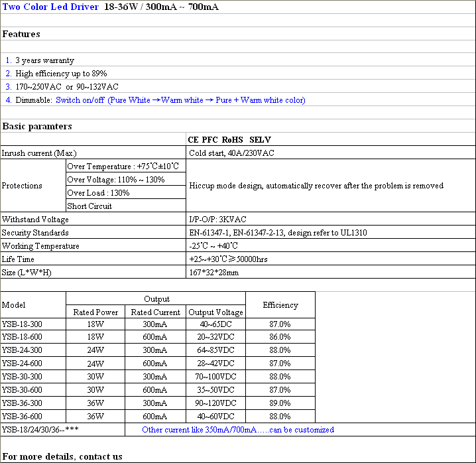Image resolution: width=476 pixels, height=463 pixels.
Task: Click the "Efficiency" column header
Action: tap(280, 305)
